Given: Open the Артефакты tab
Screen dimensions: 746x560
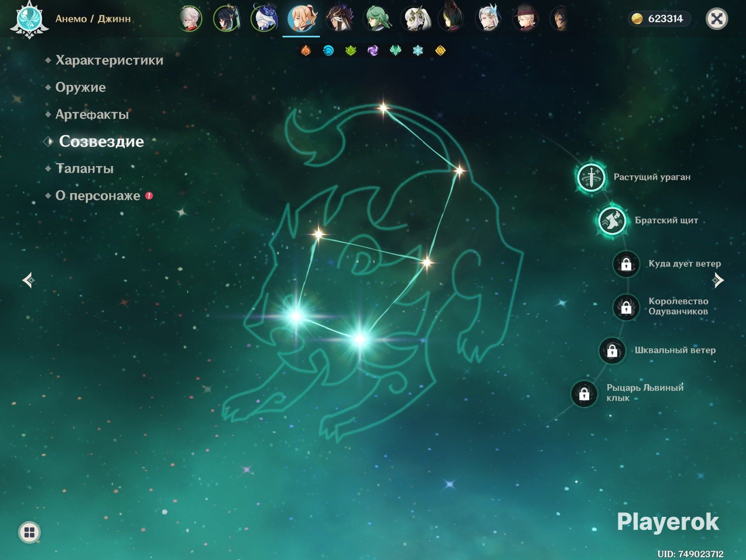Looking at the screenshot, I should click(92, 114).
